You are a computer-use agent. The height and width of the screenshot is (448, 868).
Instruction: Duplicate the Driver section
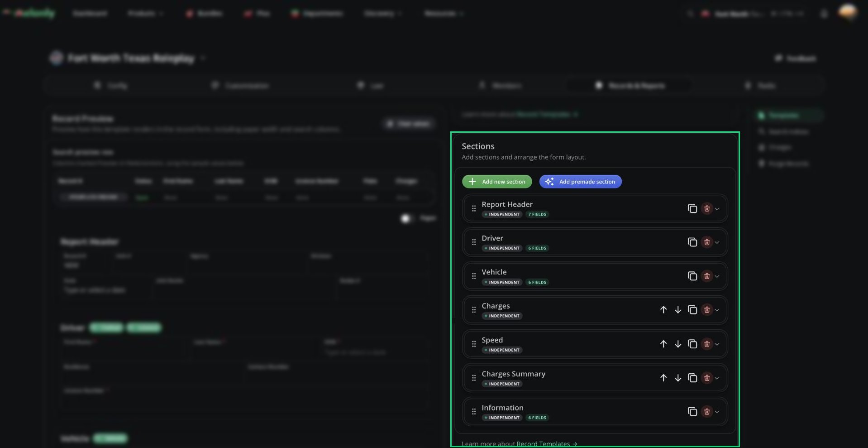point(692,242)
